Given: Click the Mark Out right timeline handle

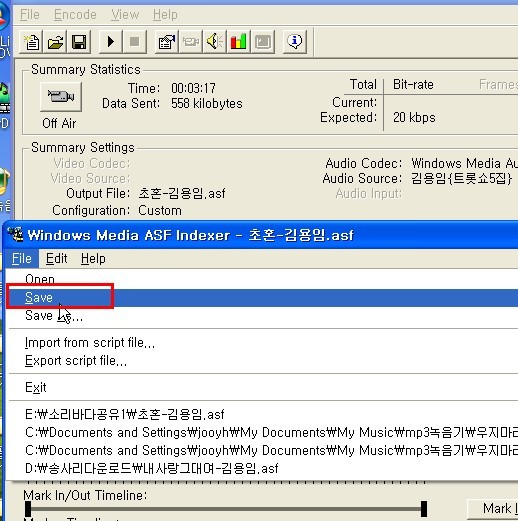Looking at the screenshot, I should tap(424, 509).
